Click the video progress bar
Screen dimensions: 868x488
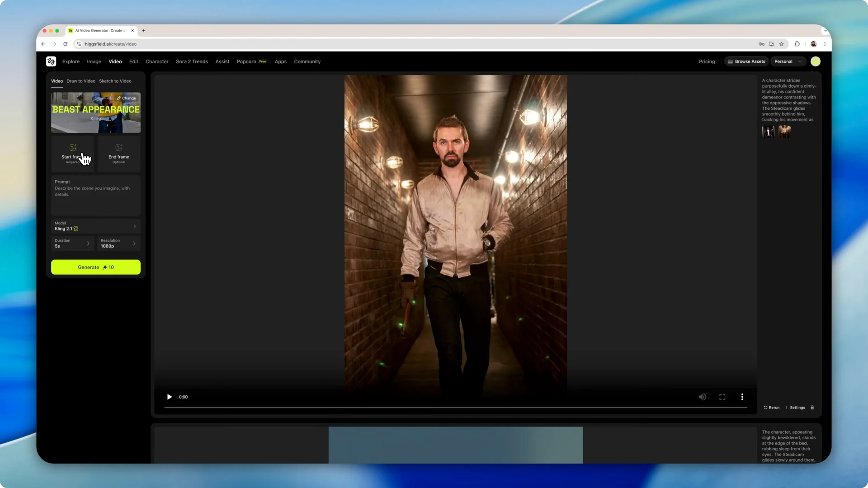(x=455, y=406)
